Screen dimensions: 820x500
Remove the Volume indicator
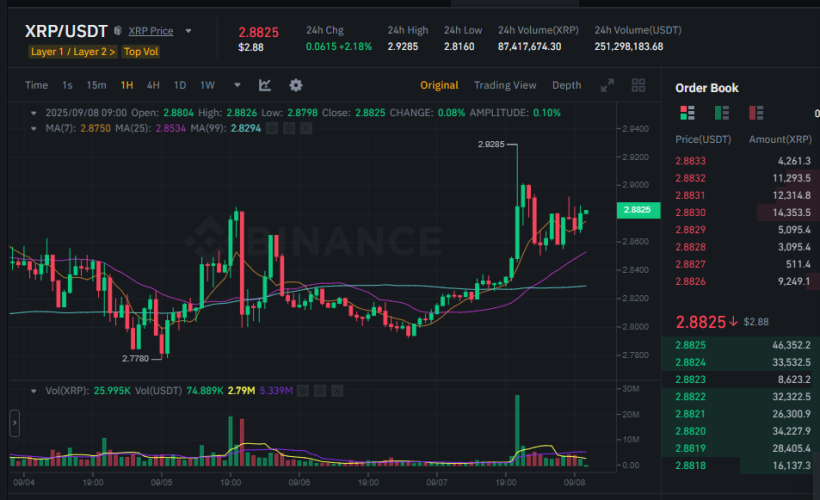click(338, 390)
